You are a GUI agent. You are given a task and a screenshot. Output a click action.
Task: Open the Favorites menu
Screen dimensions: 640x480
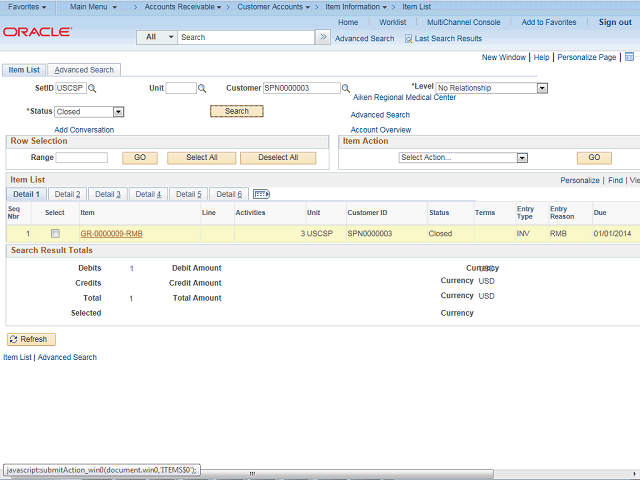30,7
